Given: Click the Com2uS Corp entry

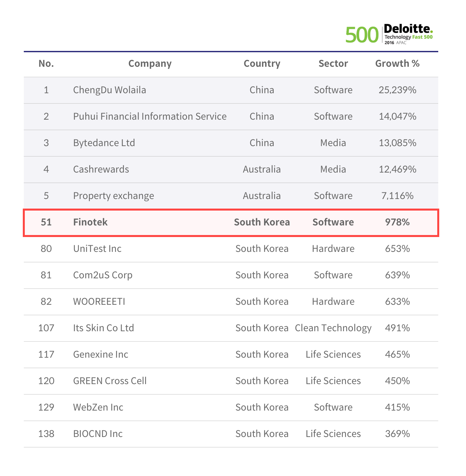Looking at the screenshot, I should 103,275.
